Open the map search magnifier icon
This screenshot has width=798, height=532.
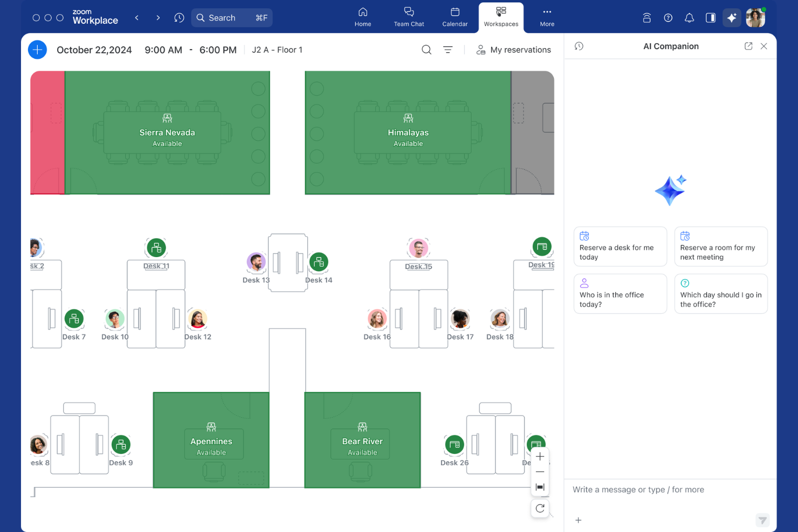pyautogui.click(x=426, y=50)
